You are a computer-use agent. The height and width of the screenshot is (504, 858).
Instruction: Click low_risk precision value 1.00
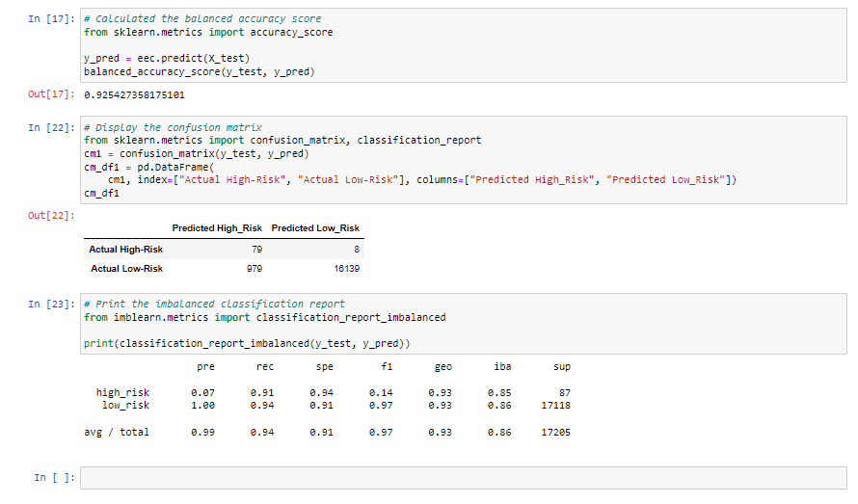(x=203, y=406)
